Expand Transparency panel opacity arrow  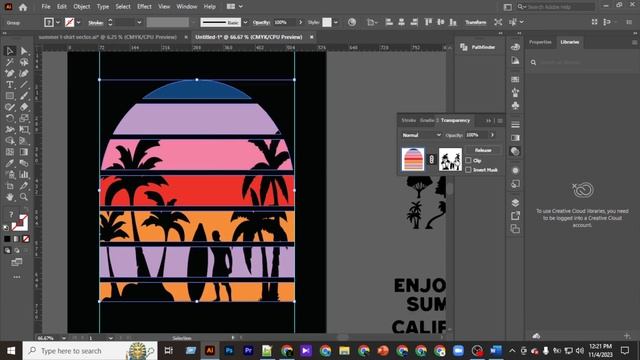point(492,135)
